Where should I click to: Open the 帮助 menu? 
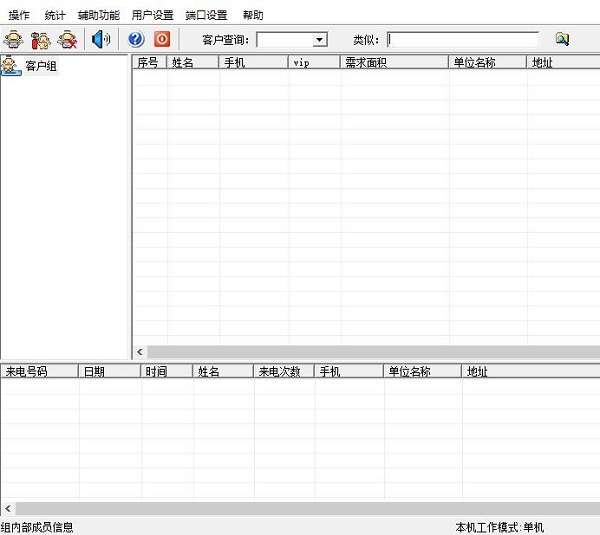(x=253, y=15)
